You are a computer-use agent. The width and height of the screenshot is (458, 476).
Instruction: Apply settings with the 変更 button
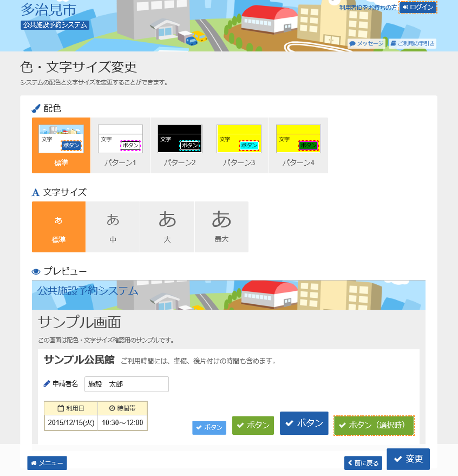pyautogui.click(x=408, y=459)
